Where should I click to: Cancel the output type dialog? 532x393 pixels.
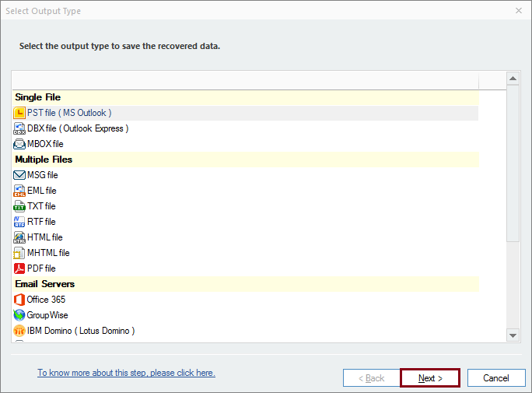[x=496, y=378]
